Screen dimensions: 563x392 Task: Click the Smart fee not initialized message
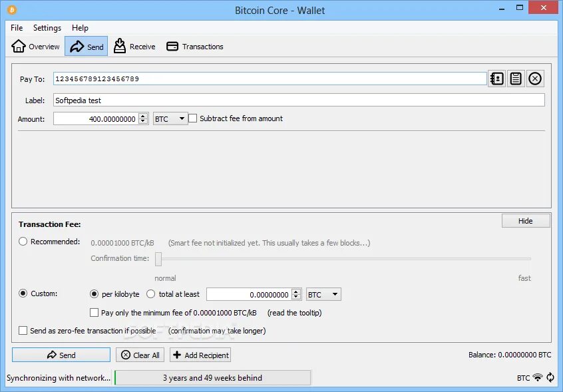(270, 243)
